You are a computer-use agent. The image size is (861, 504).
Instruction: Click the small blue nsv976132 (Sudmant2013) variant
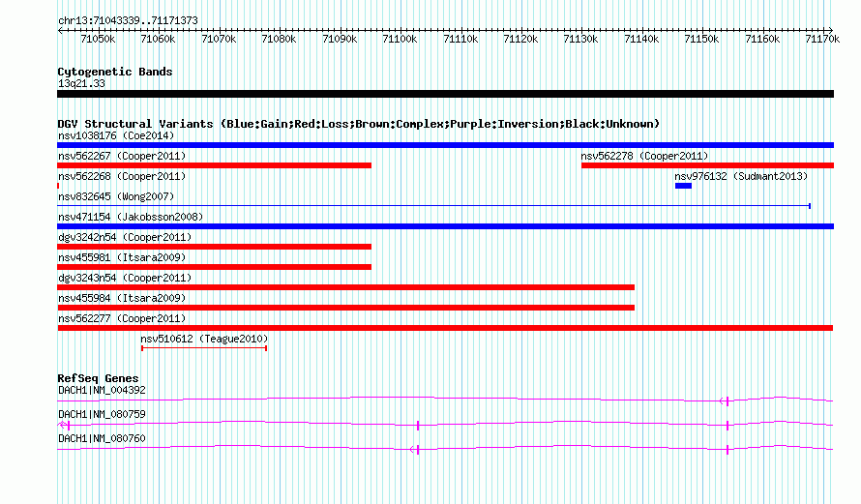683,186
